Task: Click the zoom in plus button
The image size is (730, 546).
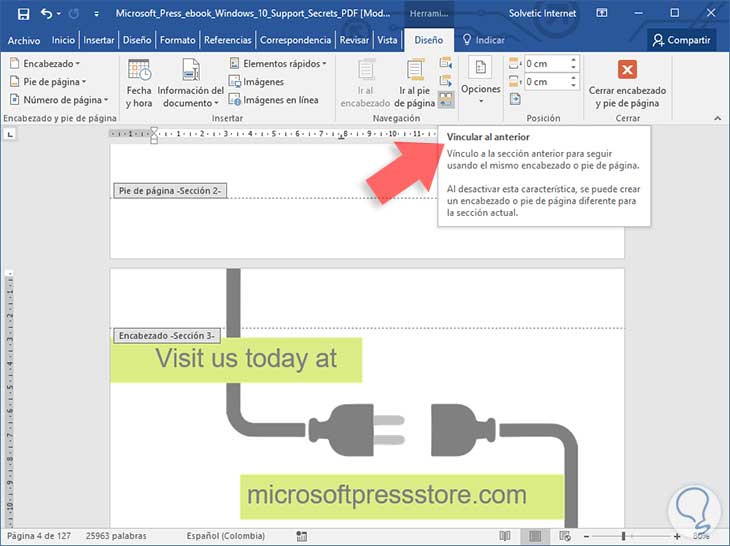Action: click(x=677, y=537)
